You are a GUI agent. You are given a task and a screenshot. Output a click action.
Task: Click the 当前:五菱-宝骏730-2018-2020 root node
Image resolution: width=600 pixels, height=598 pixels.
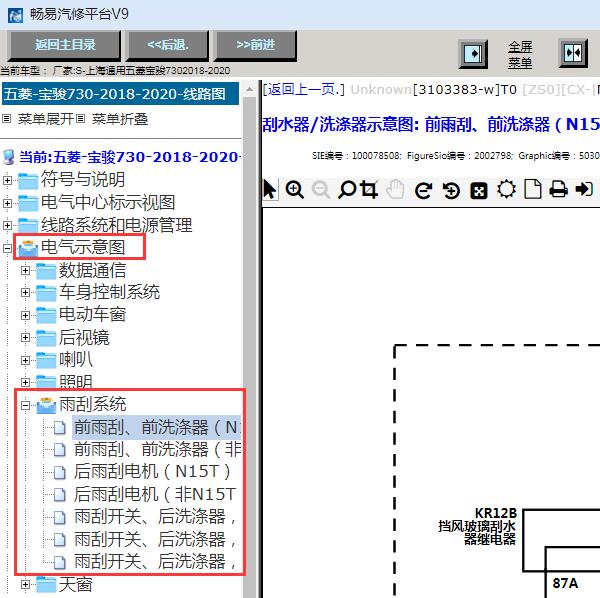pyautogui.click(x=129, y=157)
